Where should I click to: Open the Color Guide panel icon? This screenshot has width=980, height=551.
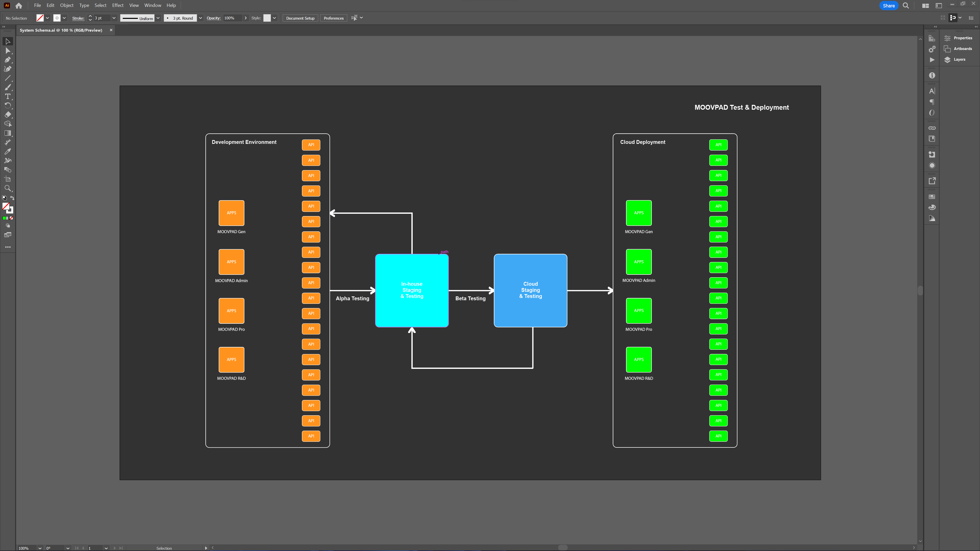[x=932, y=218]
